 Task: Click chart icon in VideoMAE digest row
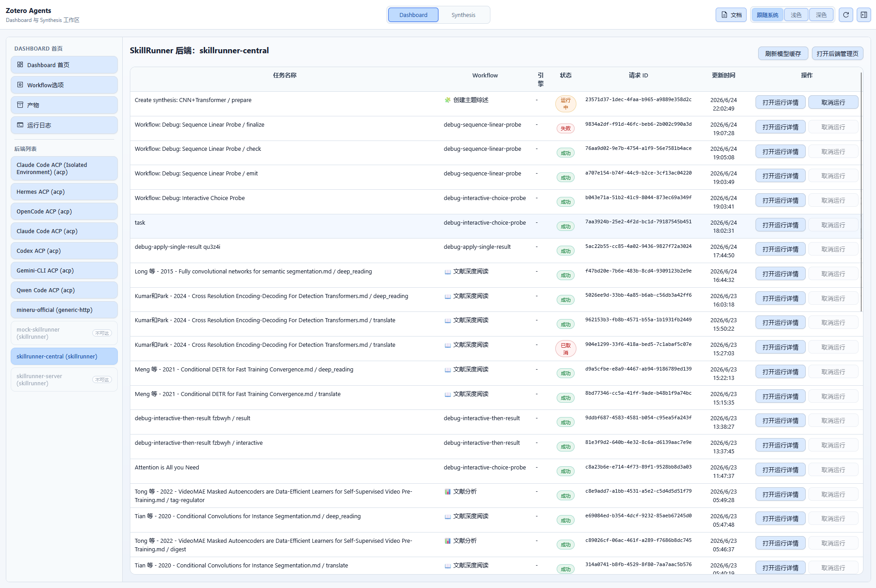(x=447, y=541)
